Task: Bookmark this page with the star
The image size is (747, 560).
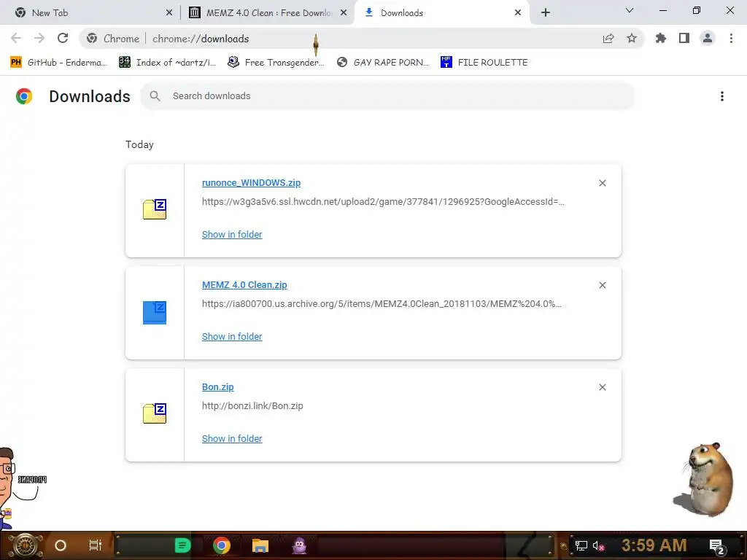Action: pyautogui.click(x=632, y=39)
